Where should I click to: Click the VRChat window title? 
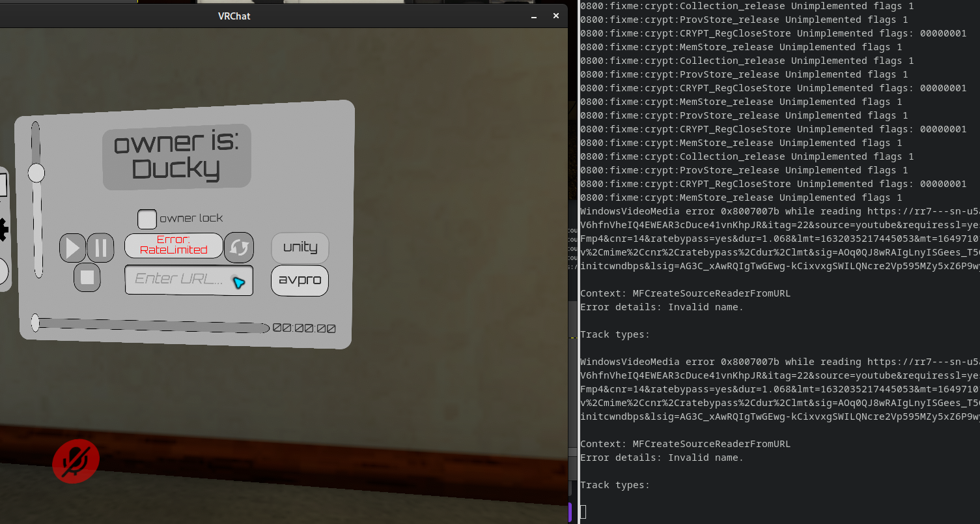(234, 16)
